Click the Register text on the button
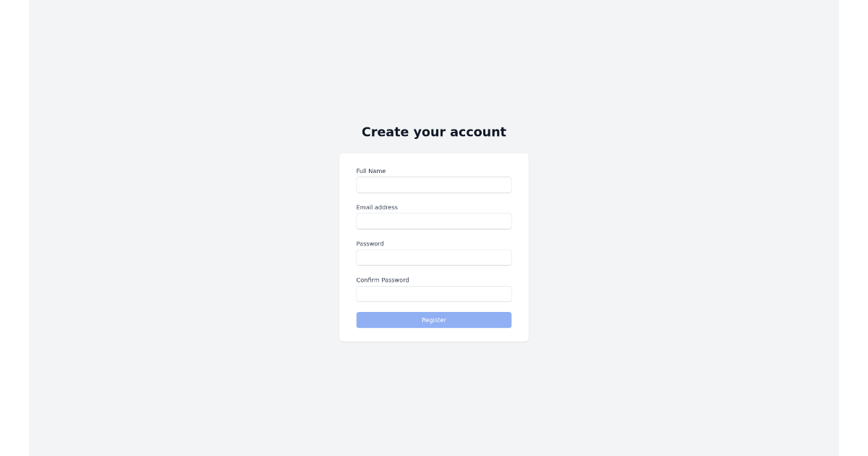Screen dimensions: 868x456 click(x=433, y=320)
